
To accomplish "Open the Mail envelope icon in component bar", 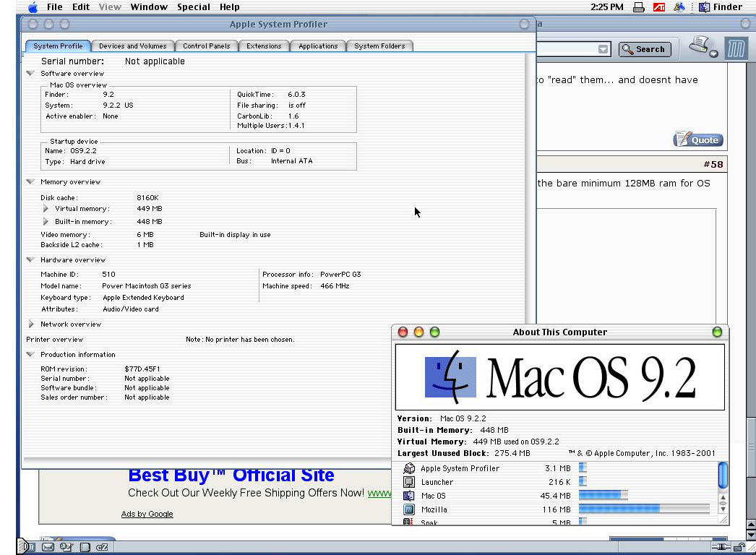I will tap(48, 547).
